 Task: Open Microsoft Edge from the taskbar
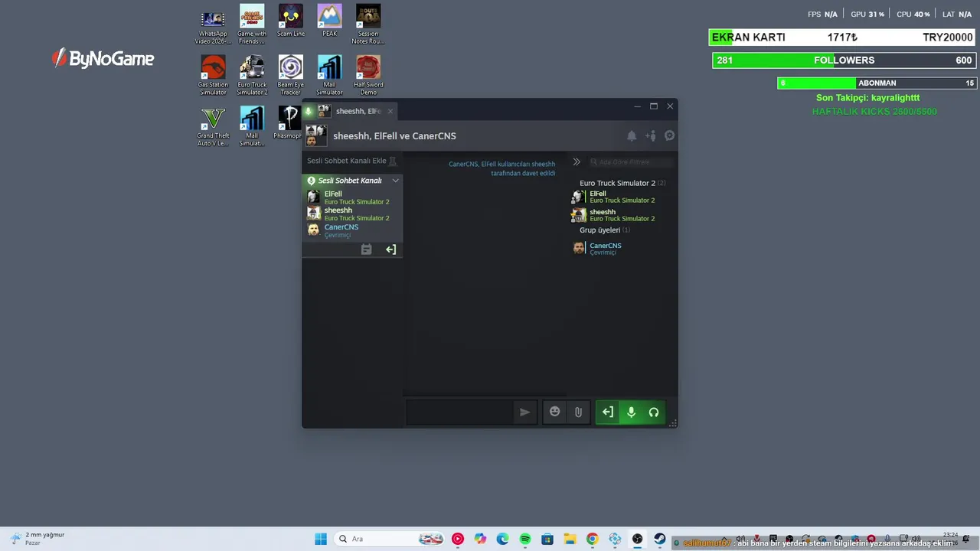pos(502,539)
